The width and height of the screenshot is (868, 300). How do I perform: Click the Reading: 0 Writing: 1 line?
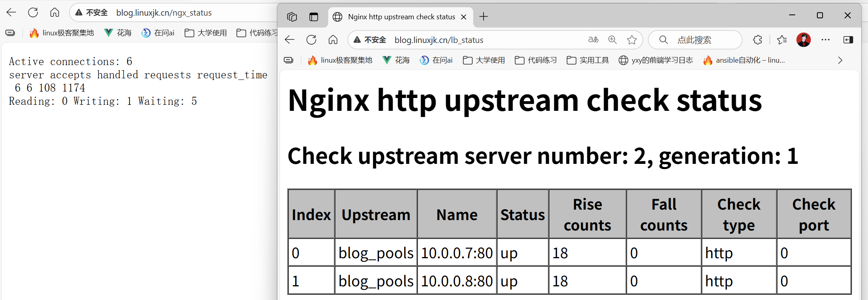(x=103, y=101)
